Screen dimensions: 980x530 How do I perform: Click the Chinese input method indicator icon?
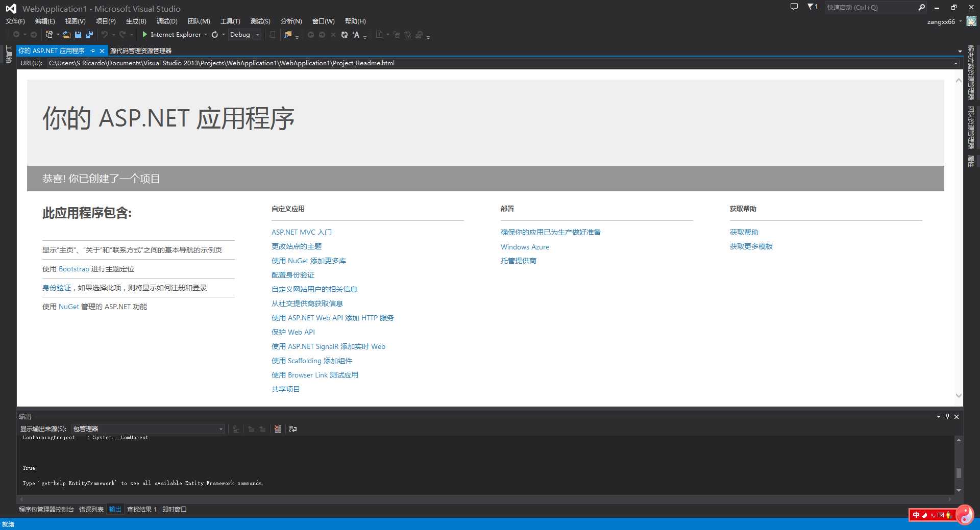click(916, 515)
